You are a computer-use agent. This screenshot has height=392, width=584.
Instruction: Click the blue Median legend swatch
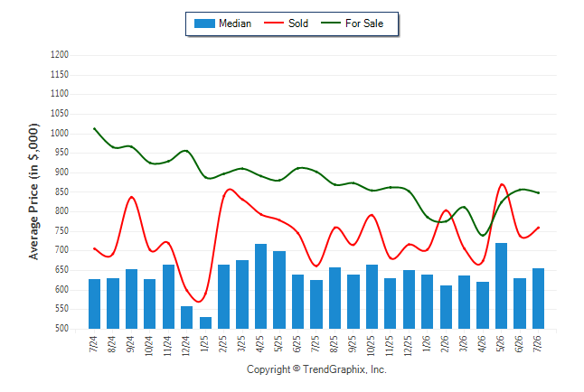pos(204,23)
